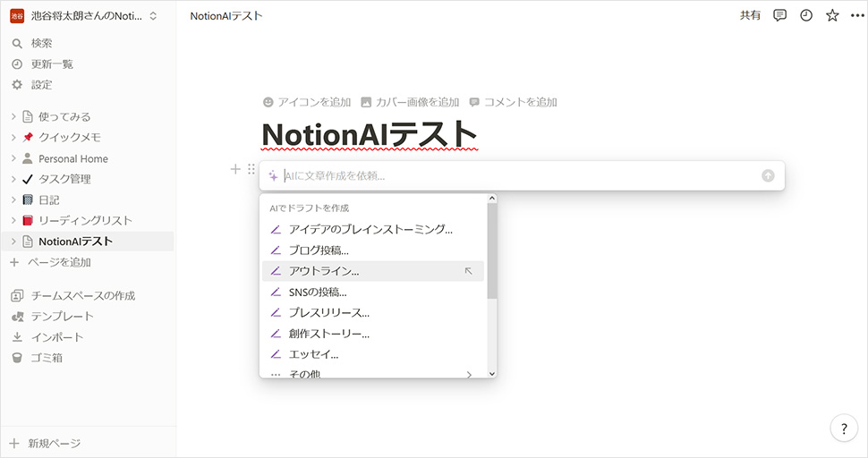Click the NotionAIテスト breadcrumb in top bar
868x458 pixels.
click(x=226, y=16)
